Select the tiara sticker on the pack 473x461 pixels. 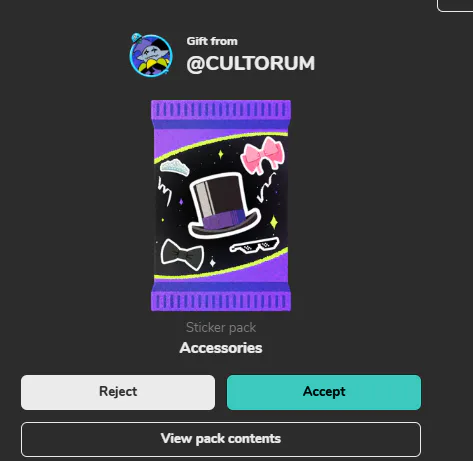click(x=175, y=167)
